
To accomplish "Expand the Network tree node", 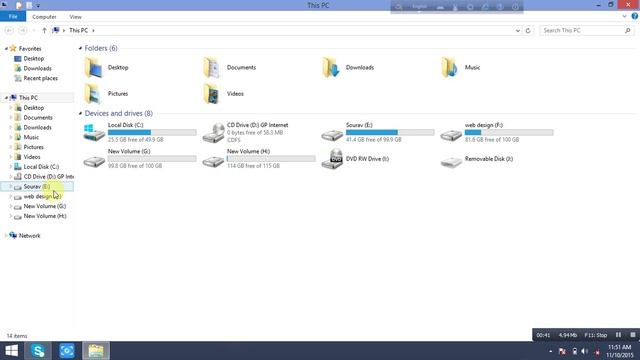I will (6, 236).
